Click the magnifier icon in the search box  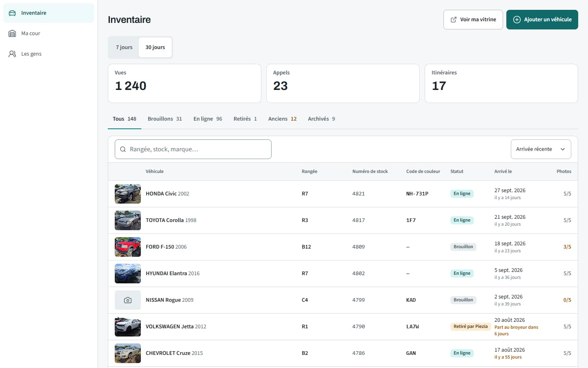tap(123, 149)
